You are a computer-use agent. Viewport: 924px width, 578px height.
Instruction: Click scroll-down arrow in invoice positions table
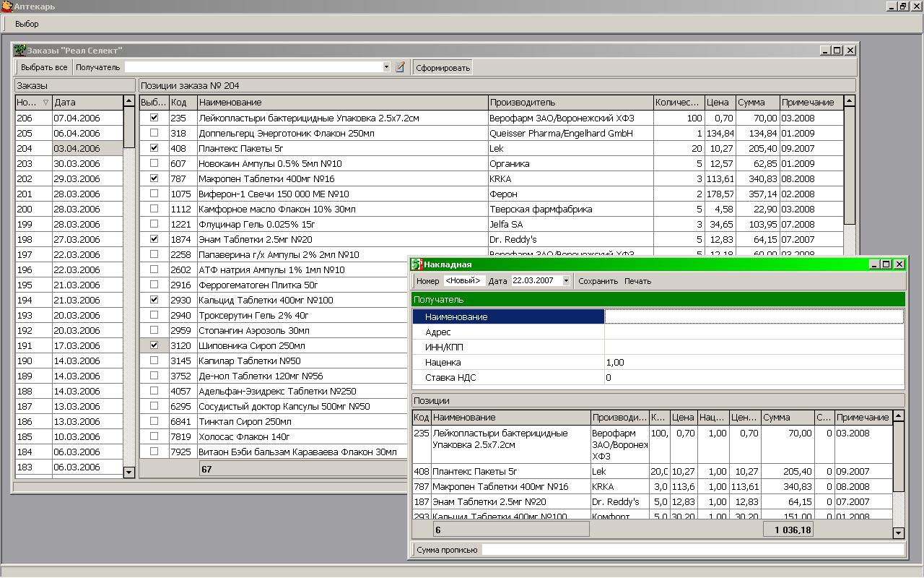(x=898, y=532)
